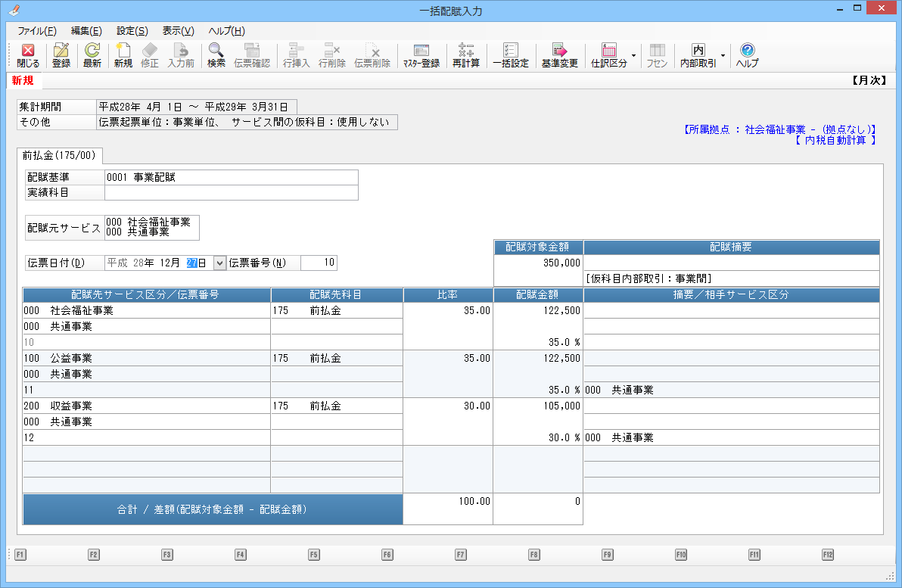Image resolution: width=902 pixels, height=588 pixels.
Task: Click the F12 function key button
Action: pos(828,555)
